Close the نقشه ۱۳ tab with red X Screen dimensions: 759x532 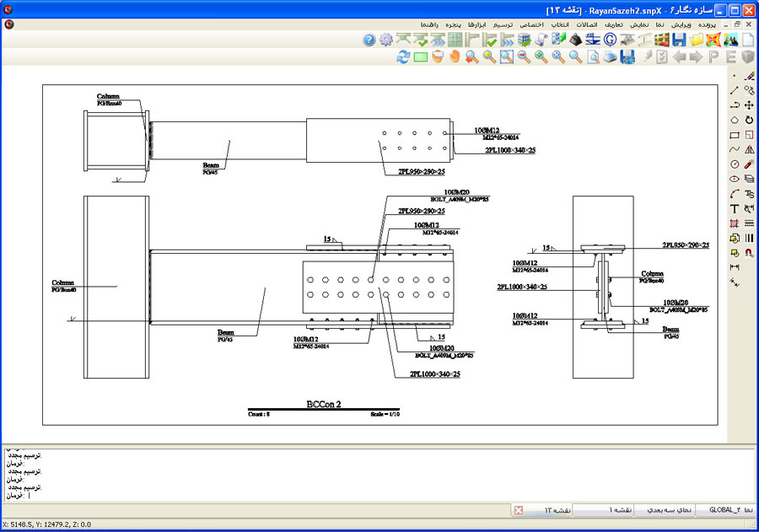[519, 510]
